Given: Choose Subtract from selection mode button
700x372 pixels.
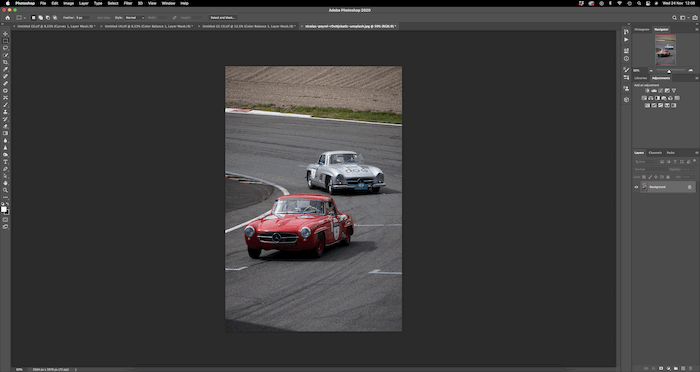Looking at the screenshot, I should 47,18.
